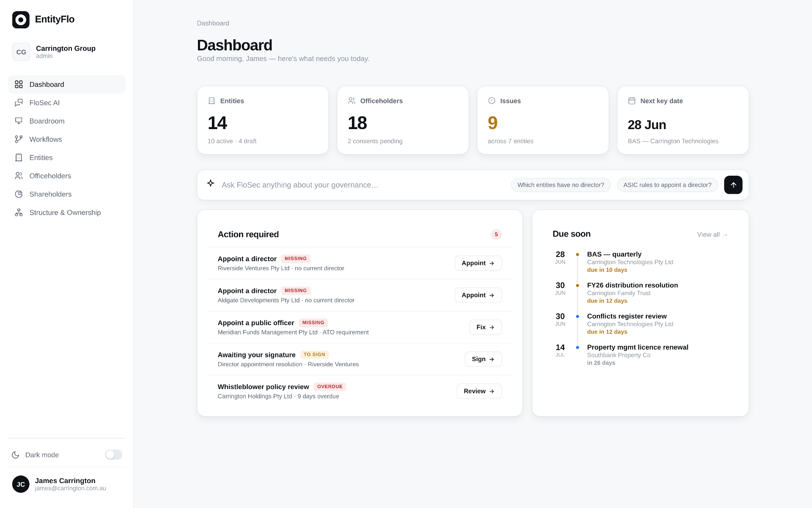Viewport: 812px width, 508px height.
Task: Open the Issues summary card showing 9
Action: [543, 120]
